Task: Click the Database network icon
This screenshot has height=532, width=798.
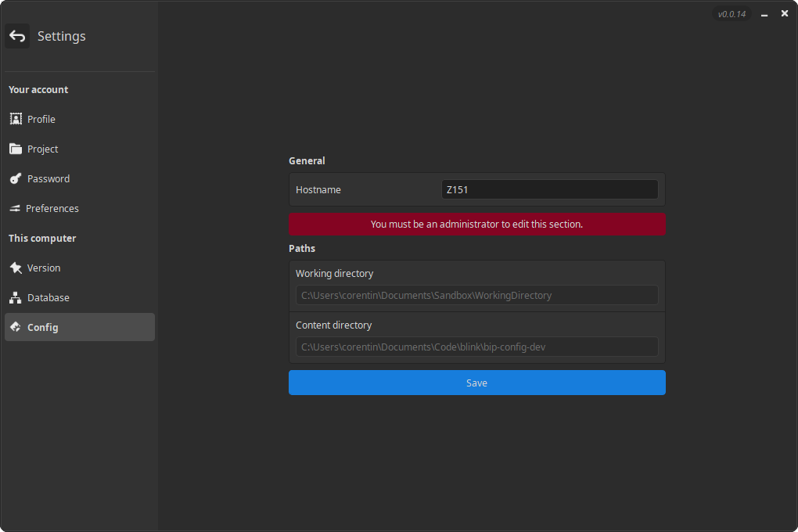Action: coord(16,297)
